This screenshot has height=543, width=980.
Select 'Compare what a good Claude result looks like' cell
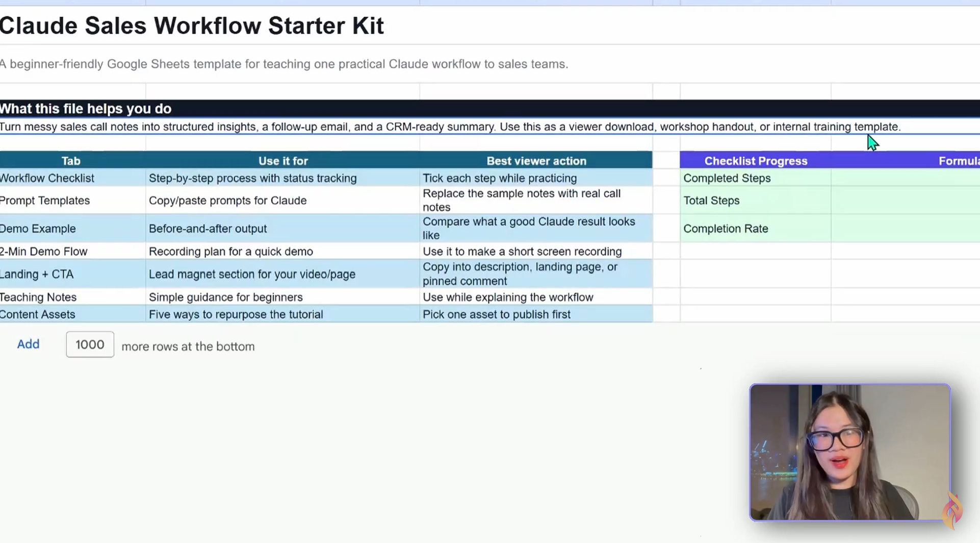click(x=536, y=229)
